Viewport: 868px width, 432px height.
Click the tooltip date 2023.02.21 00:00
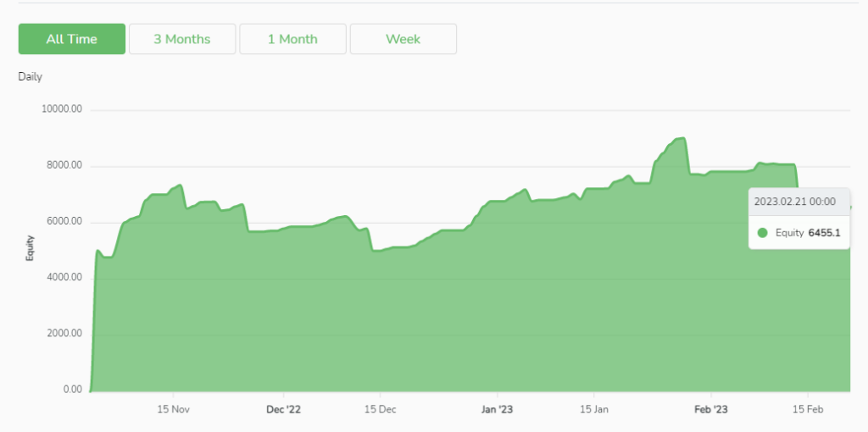click(795, 202)
